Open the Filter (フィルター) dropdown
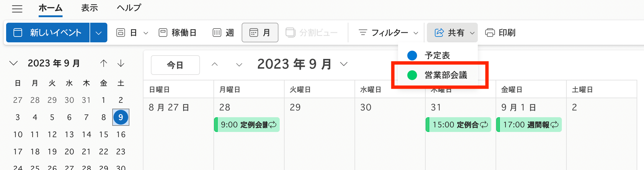Viewport: 644px width, 170px height. pos(388,33)
